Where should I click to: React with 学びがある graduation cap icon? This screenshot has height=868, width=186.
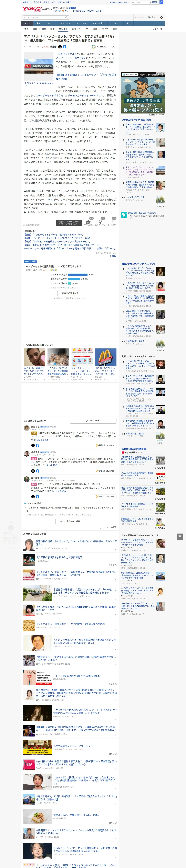click(x=89, y=222)
